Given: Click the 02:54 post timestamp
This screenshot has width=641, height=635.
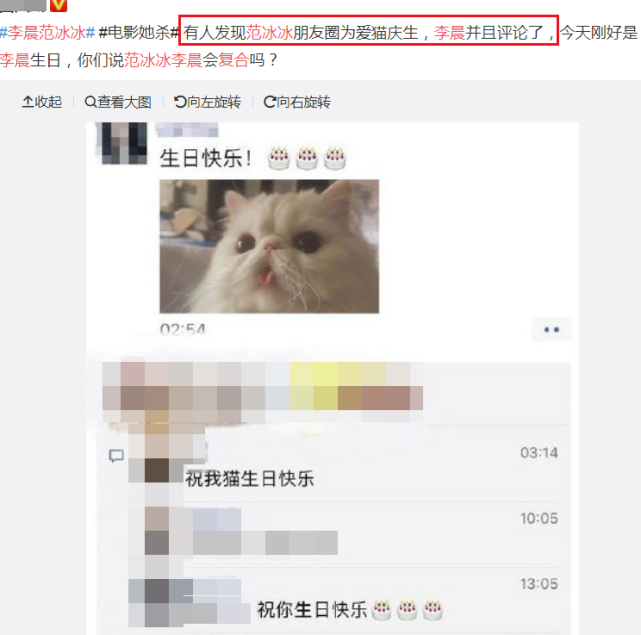Looking at the screenshot, I should (x=183, y=329).
